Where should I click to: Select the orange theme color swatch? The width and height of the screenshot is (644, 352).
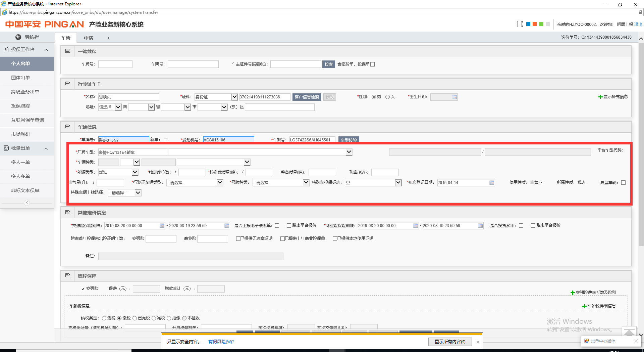pyautogui.click(x=535, y=24)
